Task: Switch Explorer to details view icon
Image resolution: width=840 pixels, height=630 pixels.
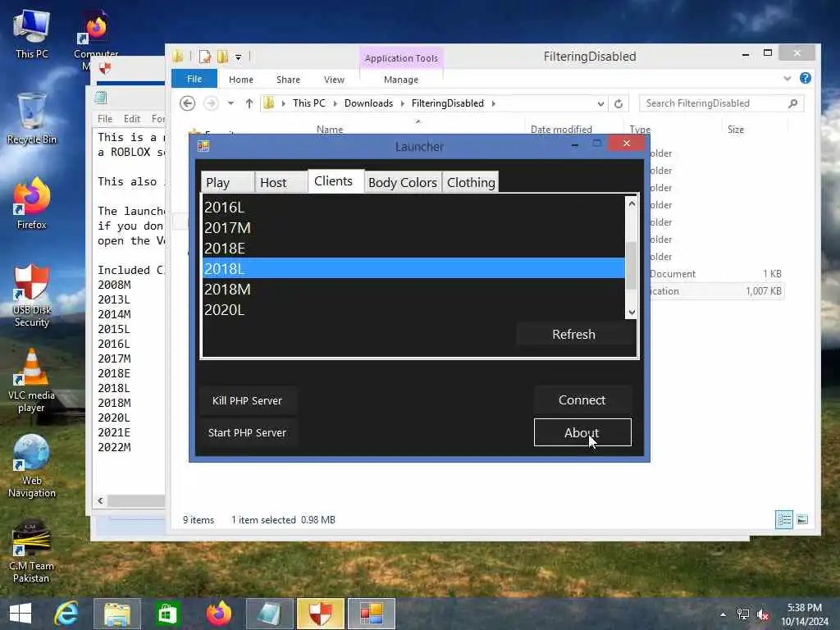Action: (x=784, y=519)
